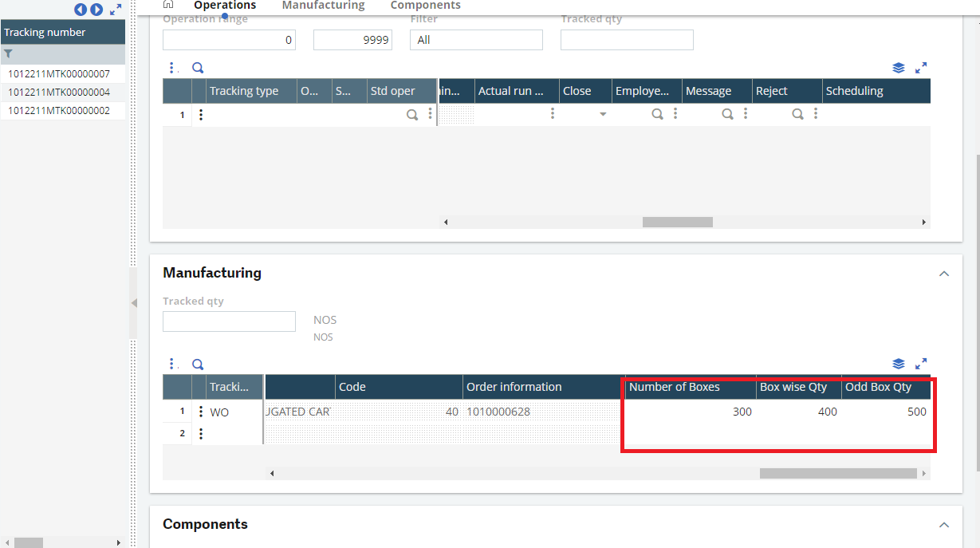Viewport: 980px width, 548px height.
Task: Expand the Operations grid to full screen
Action: (921, 68)
